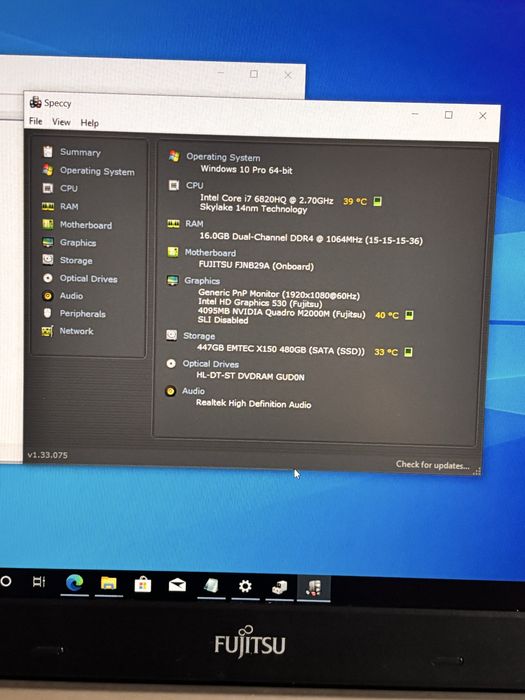The height and width of the screenshot is (700, 525).
Task: Select Motherboard in the sidebar
Action: pos(86,225)
